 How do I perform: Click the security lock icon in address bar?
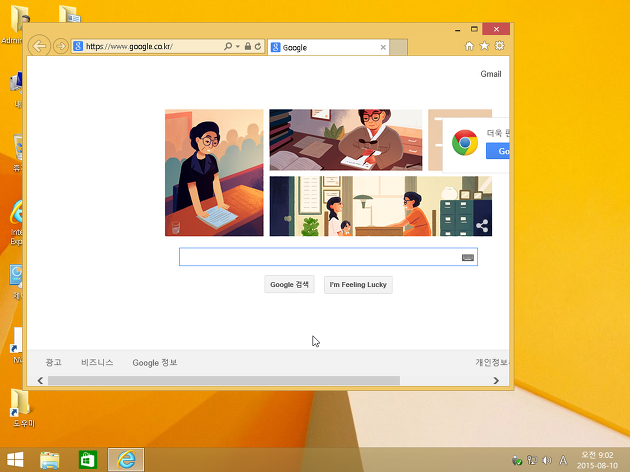point(248,46)
